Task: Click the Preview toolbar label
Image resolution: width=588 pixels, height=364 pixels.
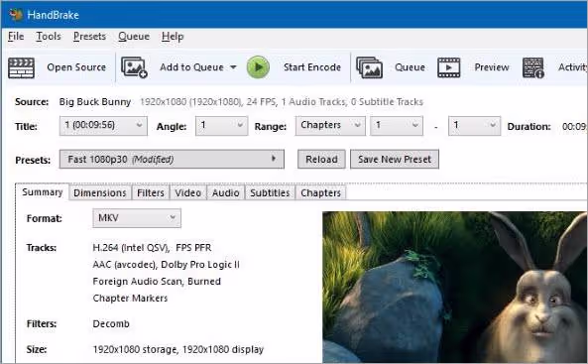Action: pyautogui.click(x=492, y=67)
